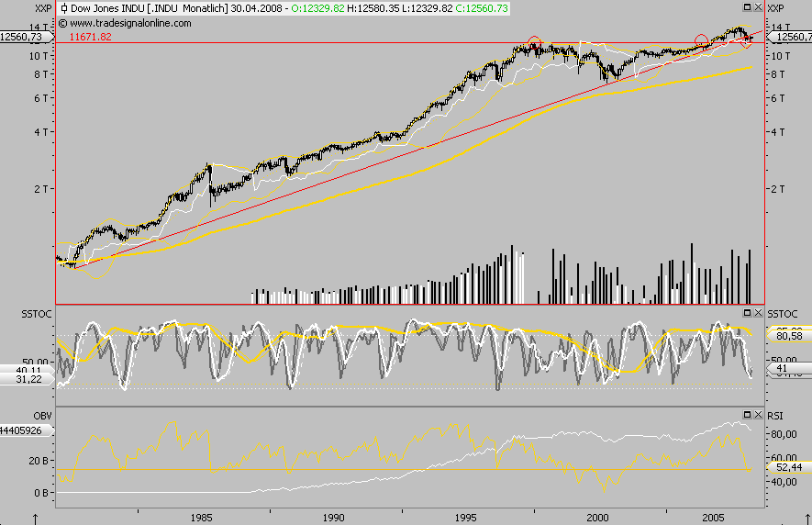This screenshot has width=812, height=525.
Task: Maximize the SSTOC indicator pane
Action: [747, 312]
